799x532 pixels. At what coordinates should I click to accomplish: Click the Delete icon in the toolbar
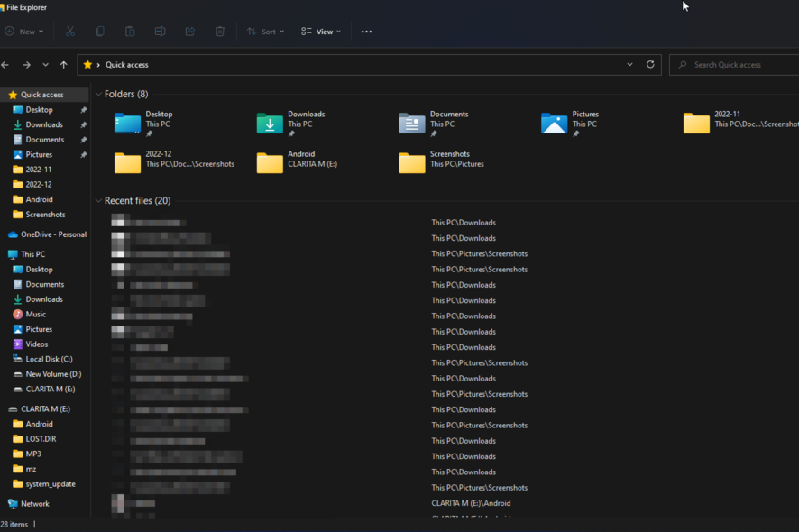[x=220, y=31]
